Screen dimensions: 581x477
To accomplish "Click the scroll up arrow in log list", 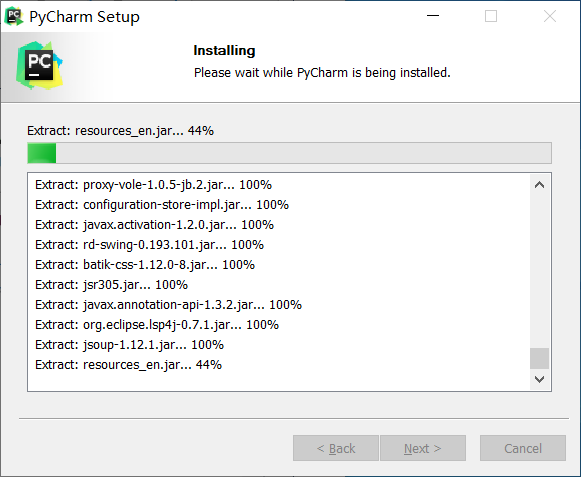I will 539,185.
